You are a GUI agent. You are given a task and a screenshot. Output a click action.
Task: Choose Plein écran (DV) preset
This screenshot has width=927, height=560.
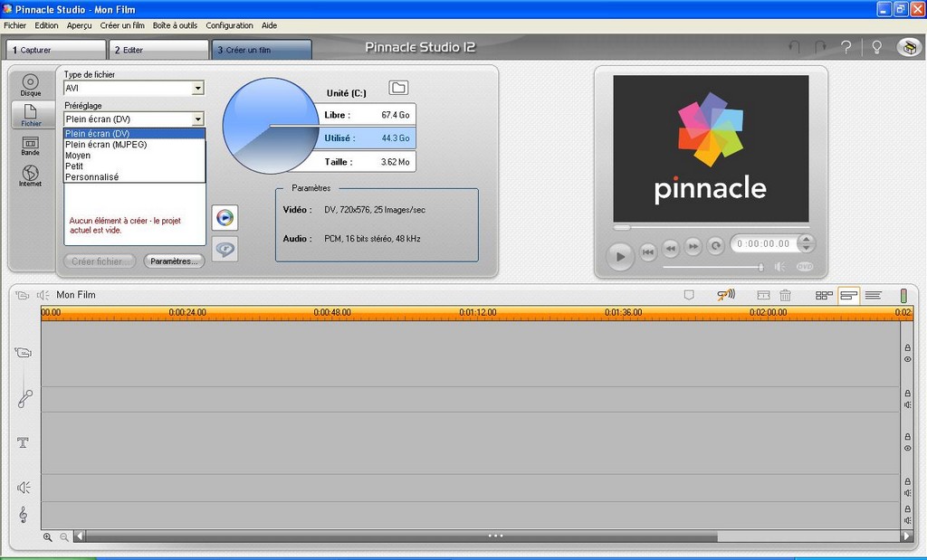pos(134,134)
